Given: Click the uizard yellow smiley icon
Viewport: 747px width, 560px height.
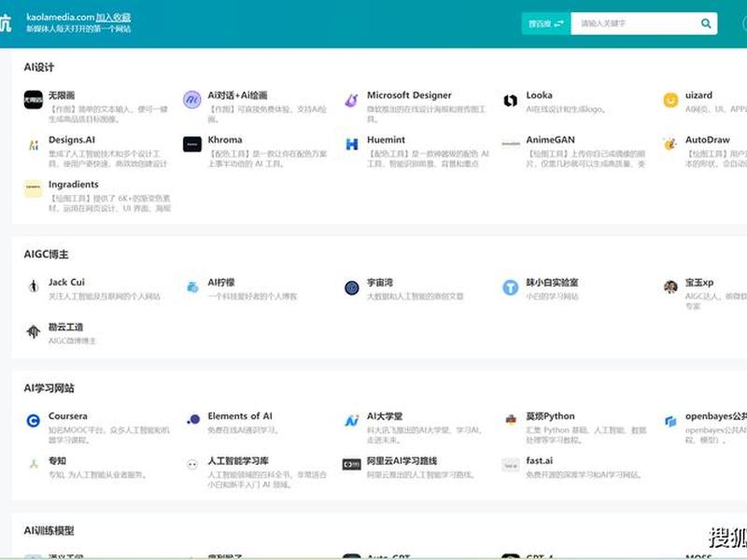Looking at the screenshot, I should coord(670,100).
